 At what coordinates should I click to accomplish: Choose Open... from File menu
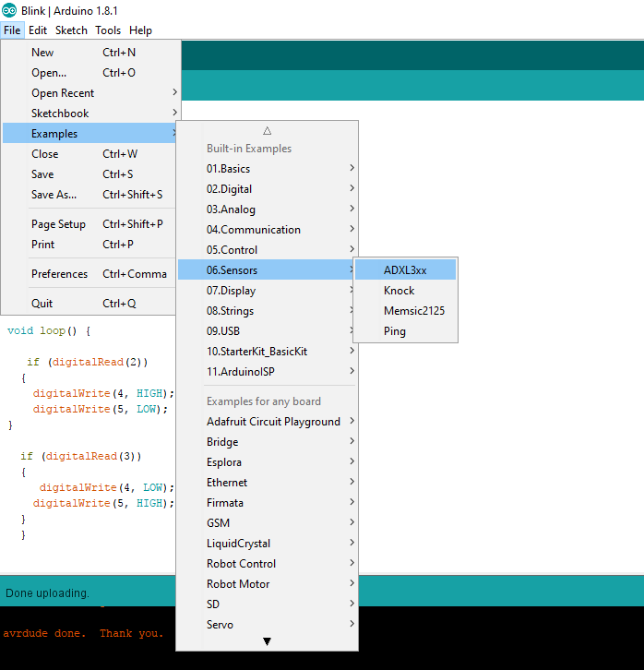tap(89, 73)
